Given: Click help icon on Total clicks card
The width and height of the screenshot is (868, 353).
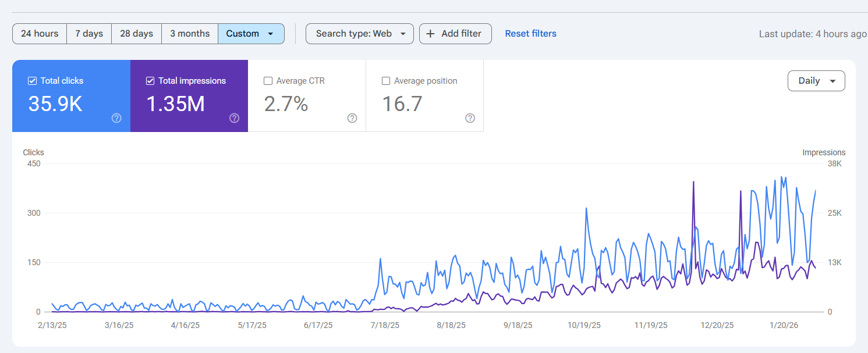Looking at the screenshot, I should (116, 118).
